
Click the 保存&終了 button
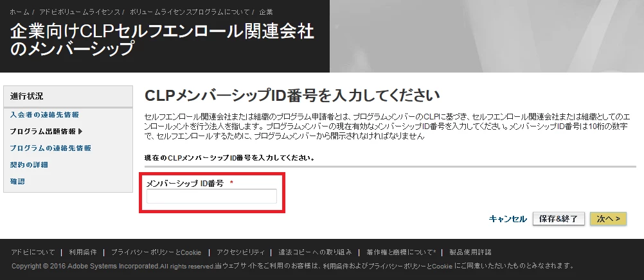(x=558, y=219)
